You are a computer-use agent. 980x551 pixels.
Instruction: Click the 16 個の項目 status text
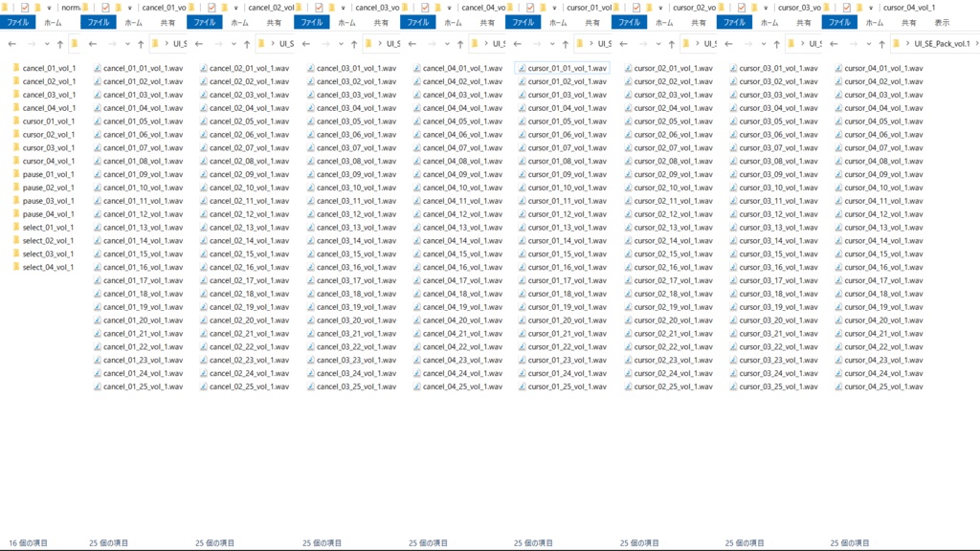28,543
